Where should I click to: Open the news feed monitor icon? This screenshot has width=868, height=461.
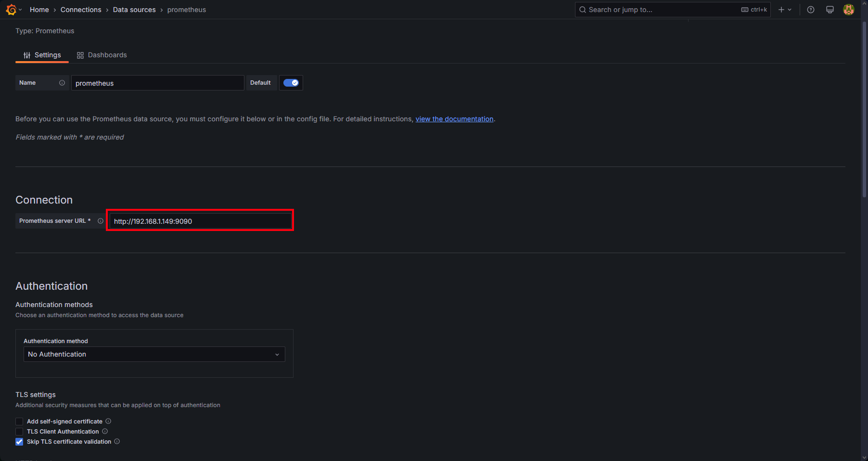point(830,10)
